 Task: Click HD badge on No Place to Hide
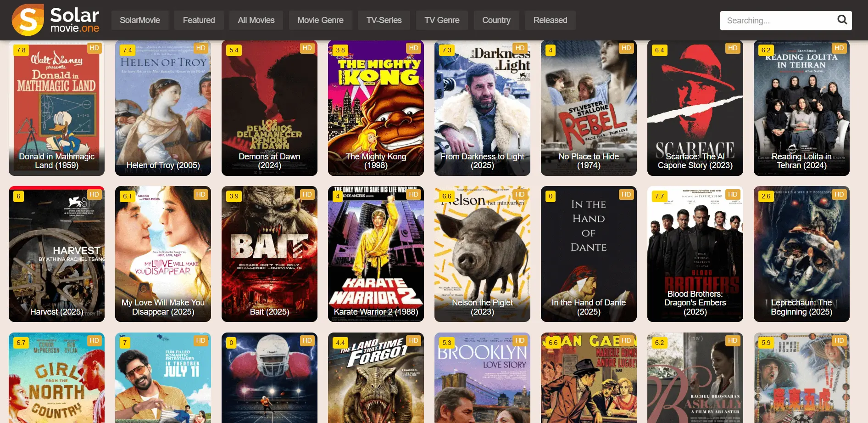[626, 48]
